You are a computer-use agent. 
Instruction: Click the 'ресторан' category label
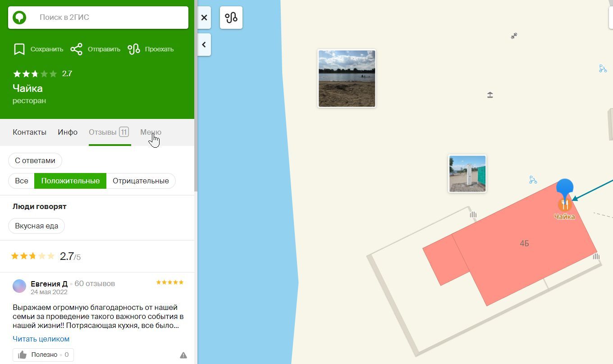(29, 100)
